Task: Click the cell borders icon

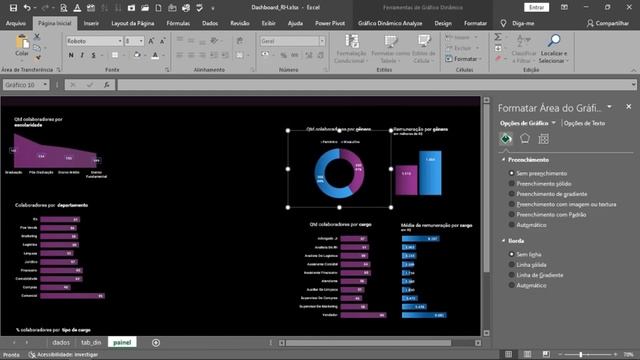Action: click(x=115, y=55)
